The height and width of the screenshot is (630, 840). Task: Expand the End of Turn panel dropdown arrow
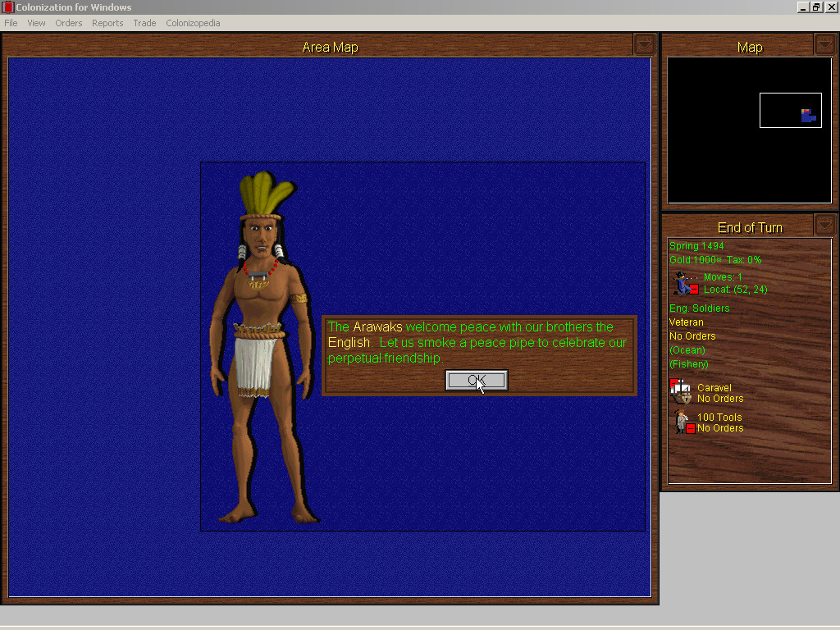point(825,225)
